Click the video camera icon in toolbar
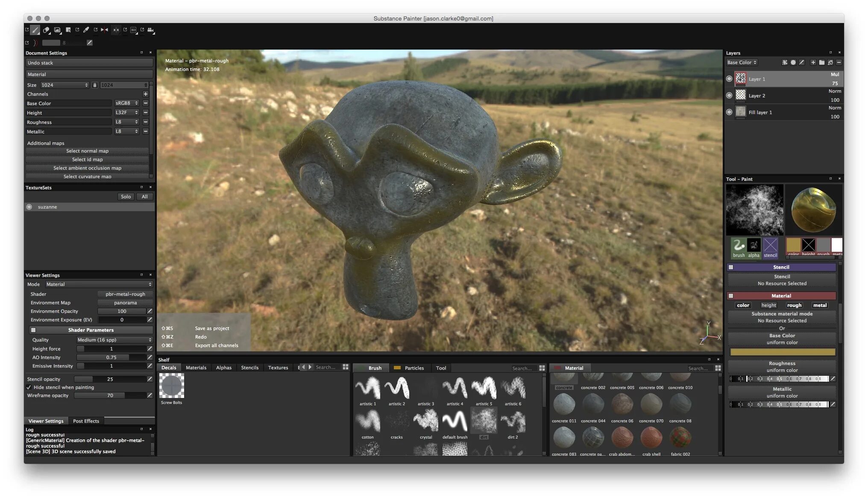This screenshot has width=868, height=498. tap(150, 30)
